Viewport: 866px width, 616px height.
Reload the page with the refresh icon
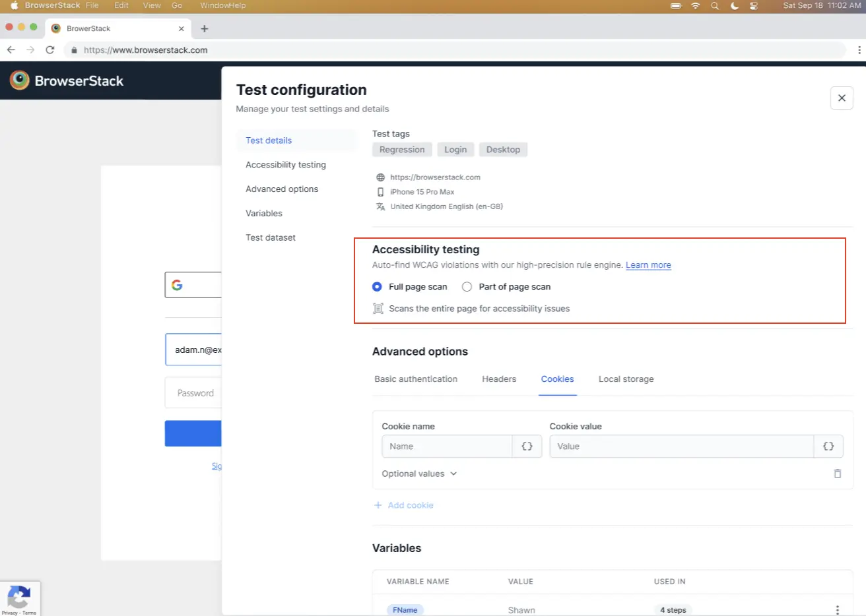(50, 49)
